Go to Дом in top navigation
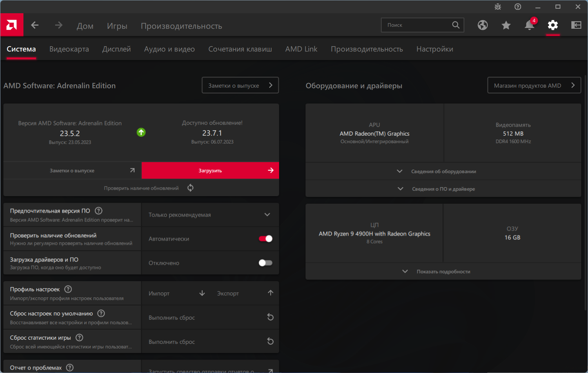This screenshot has width=588, height=373. point(85,26)
